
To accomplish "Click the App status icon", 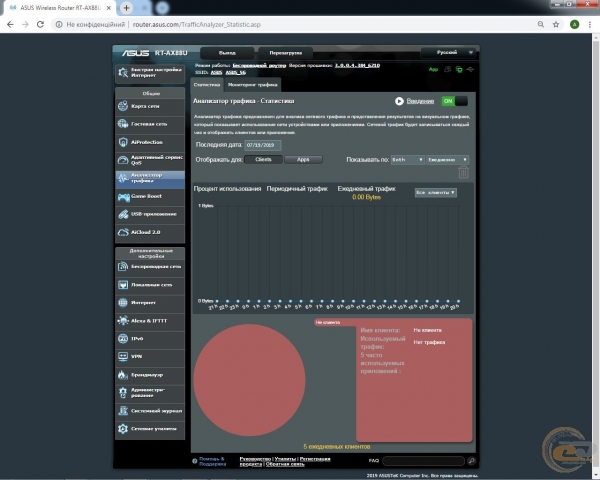I will pyautogui.click(x=433, y=69).
